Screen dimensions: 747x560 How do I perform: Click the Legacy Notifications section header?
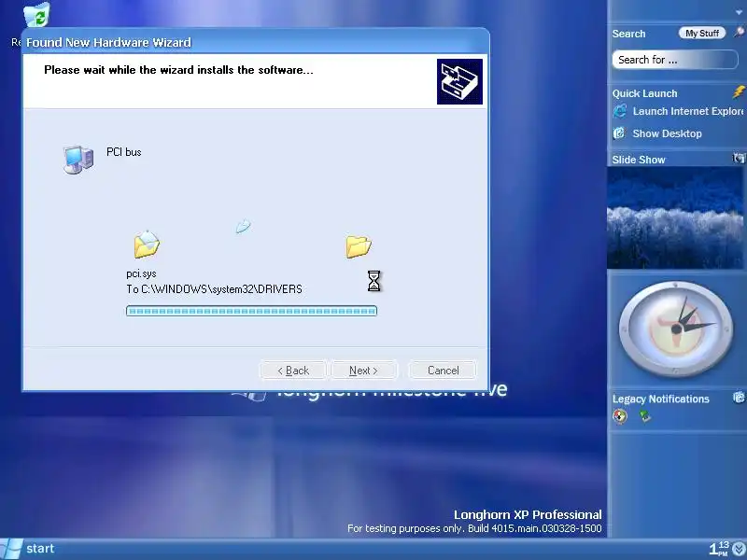pos(660,399)
